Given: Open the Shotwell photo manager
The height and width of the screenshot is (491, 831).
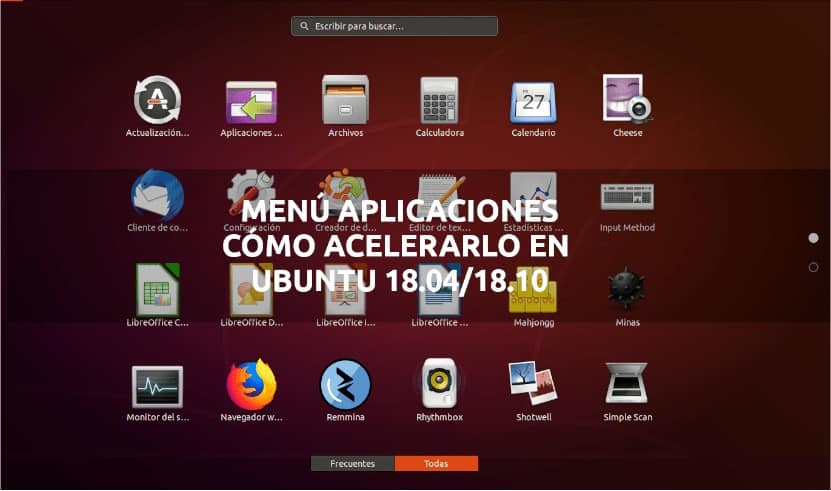Looking at the screenshot, I should tap(533, 383).
